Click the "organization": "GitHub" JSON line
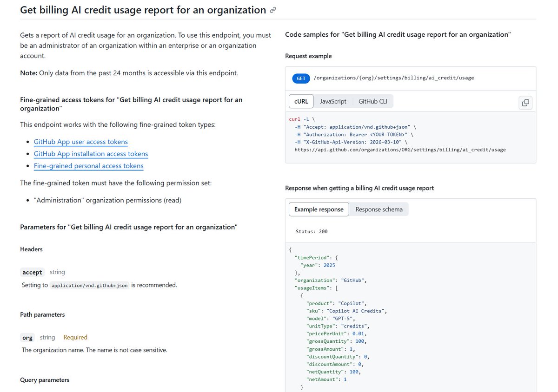This screenshot has height=392, width=558. pos(331,281)
